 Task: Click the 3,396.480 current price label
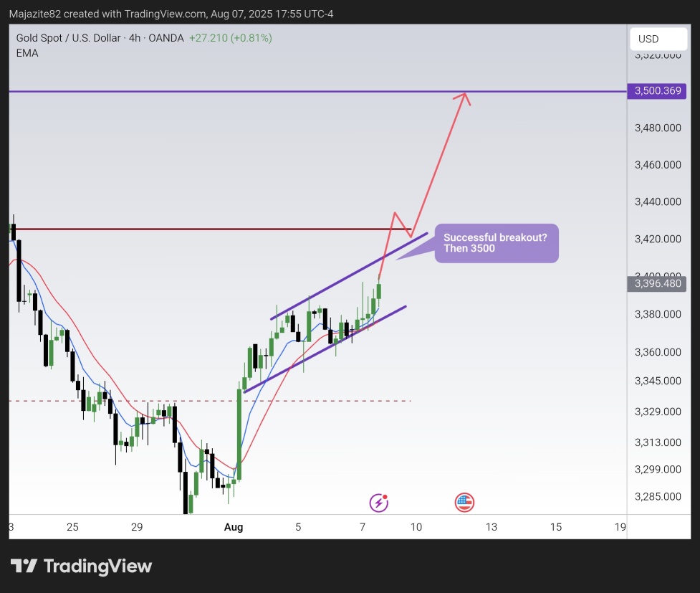(x=657, y=284)
